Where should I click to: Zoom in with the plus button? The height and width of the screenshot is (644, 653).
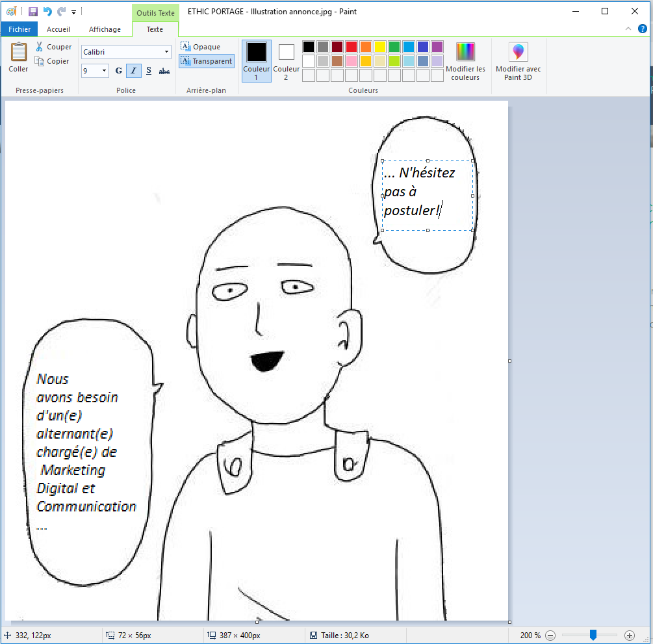[x=629, y=636]
